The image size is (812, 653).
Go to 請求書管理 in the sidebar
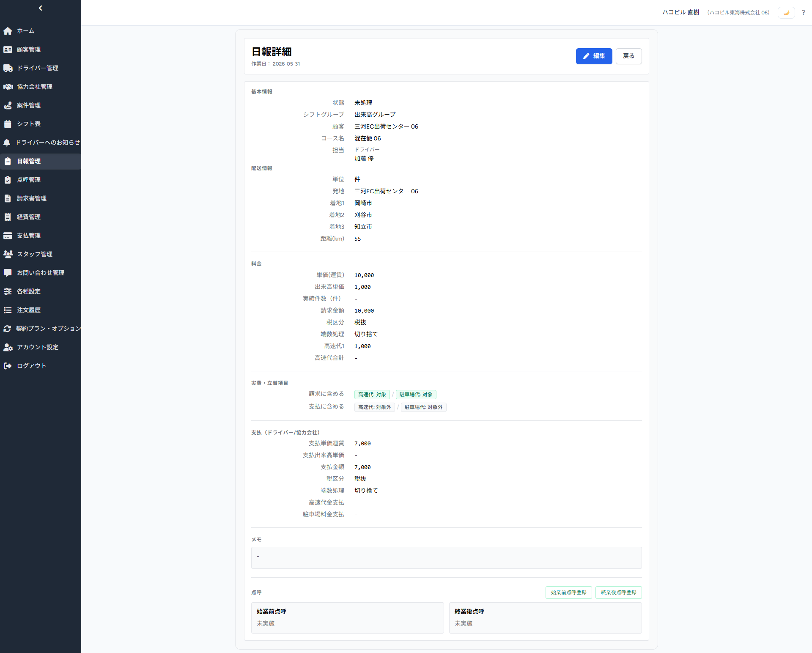(x=41, y=198)
